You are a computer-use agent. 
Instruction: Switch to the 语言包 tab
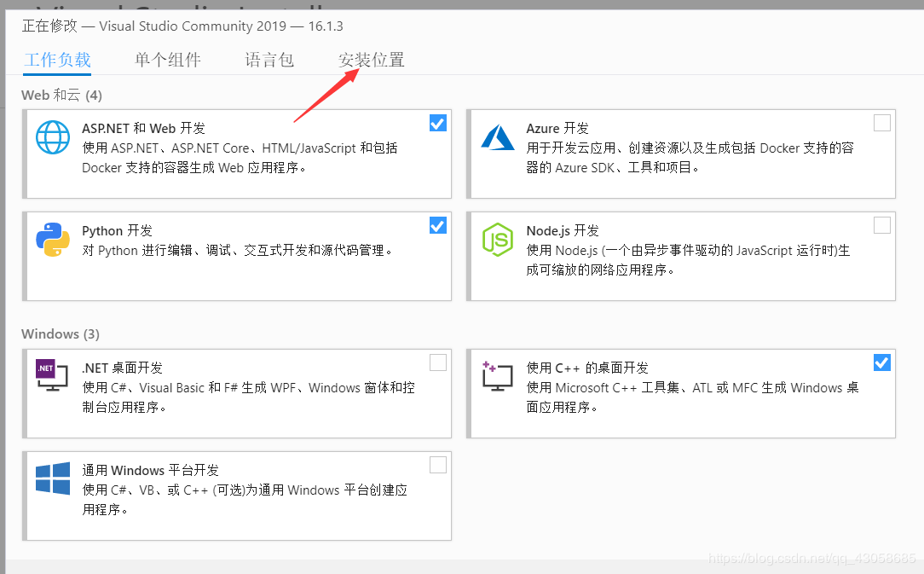click(269, 60)
